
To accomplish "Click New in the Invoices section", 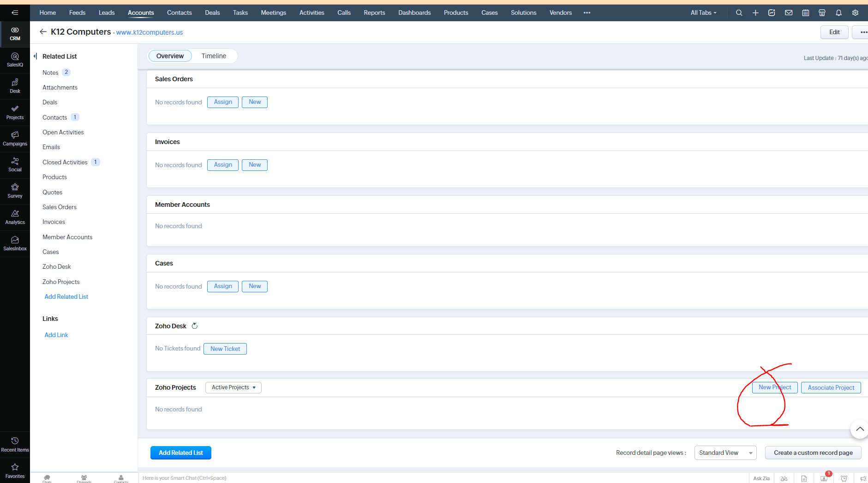I will 255,165.
